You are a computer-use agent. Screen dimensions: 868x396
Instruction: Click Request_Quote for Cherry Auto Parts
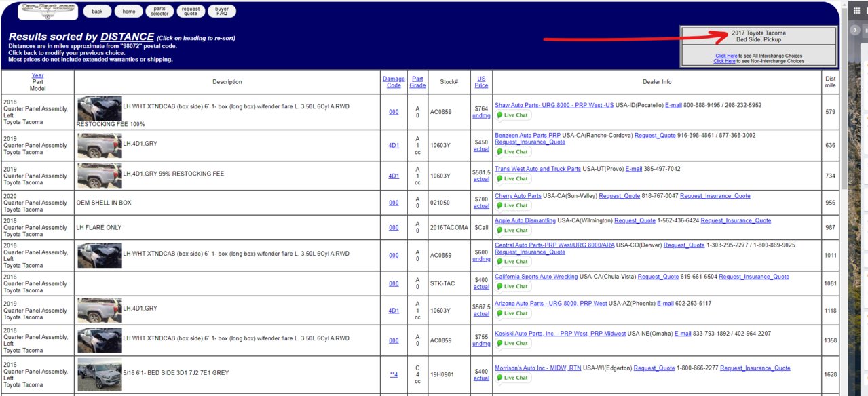coord(619,196)
